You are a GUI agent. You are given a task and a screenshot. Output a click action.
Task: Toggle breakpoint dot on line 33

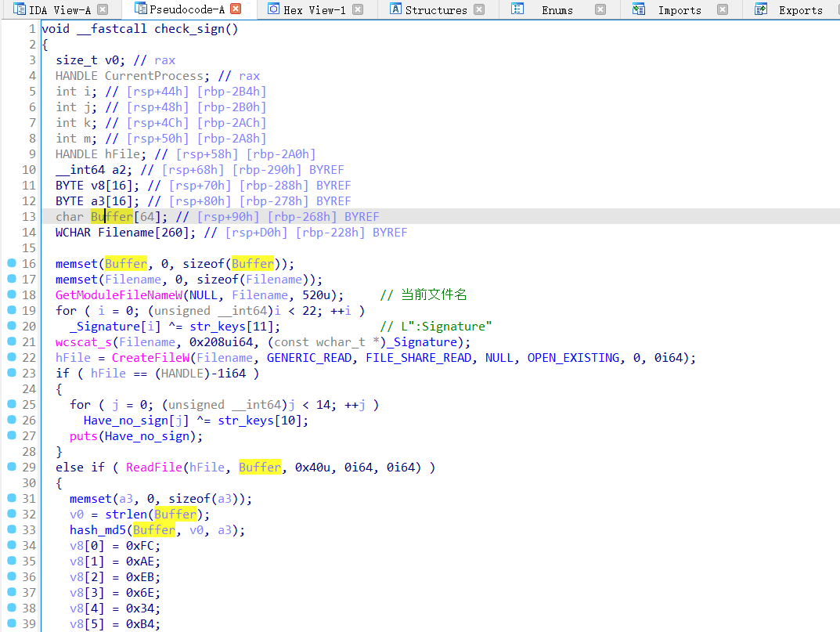pos(11,529)
